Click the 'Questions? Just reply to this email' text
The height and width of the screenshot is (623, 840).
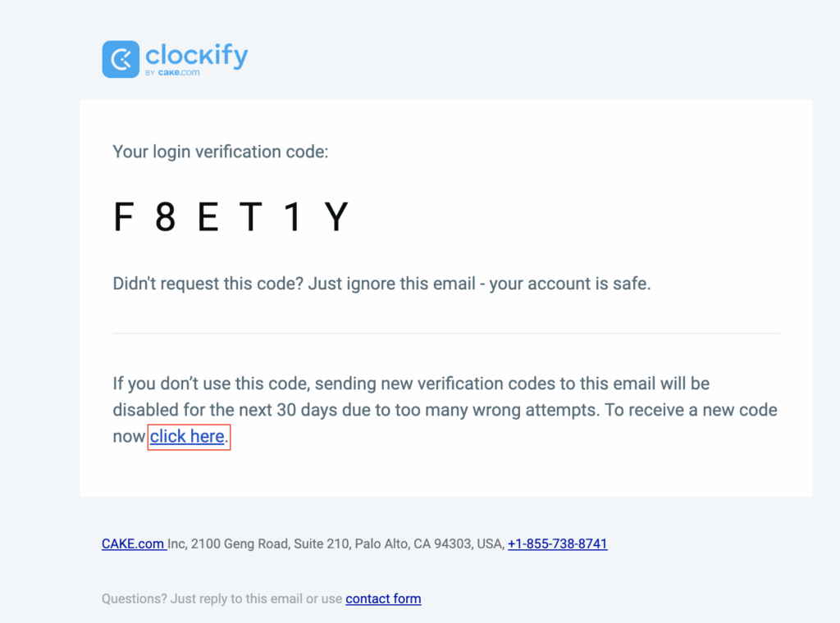click(x=202, y=598)
